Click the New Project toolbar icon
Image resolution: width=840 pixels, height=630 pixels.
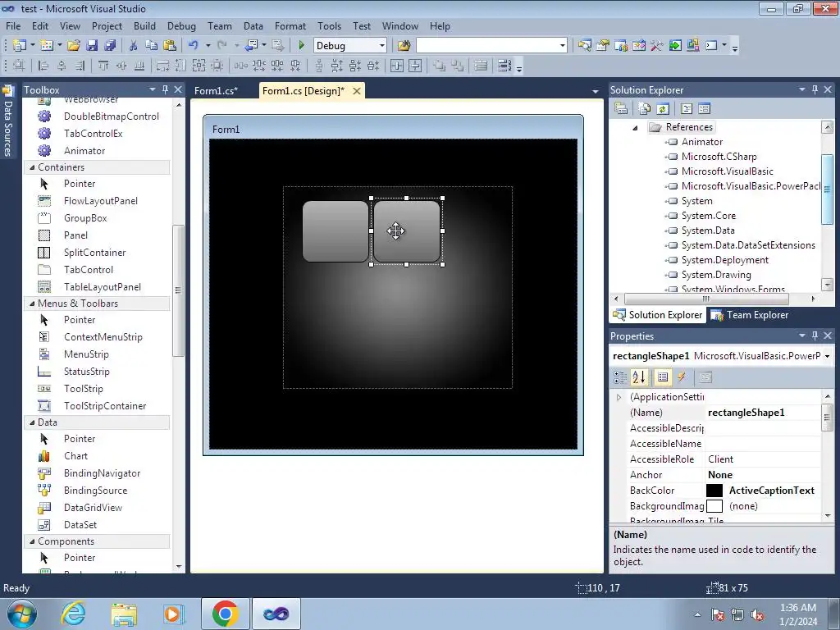20,46
